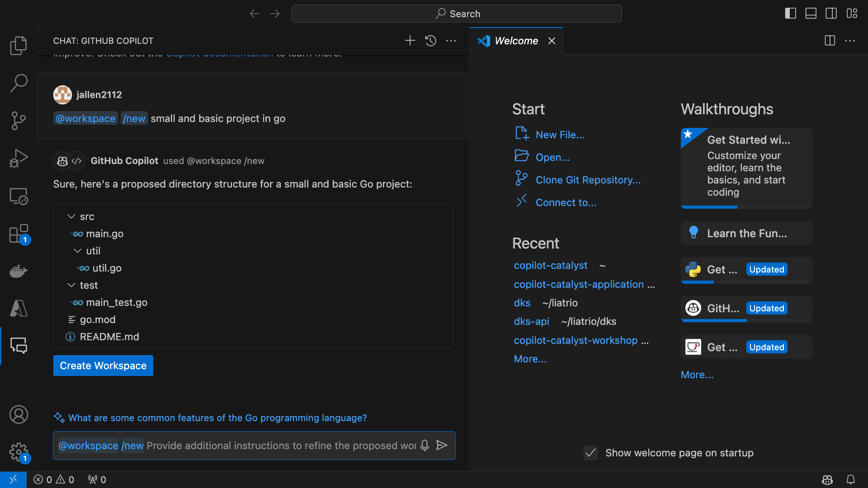
Task: Toggle Show welcome page on startup checkbox
Action: [x=590, y=453]
